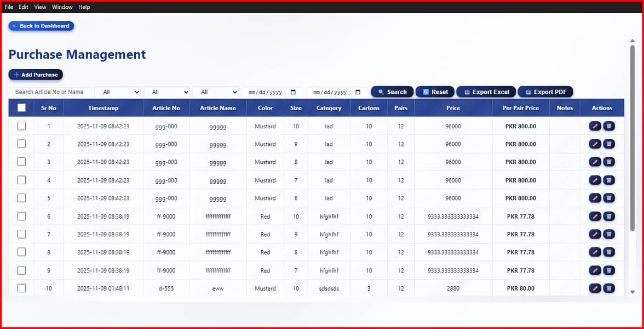644x329 pixels.
Task: Delete purchase row 8 using trash icon
Action: click(609, 252)
